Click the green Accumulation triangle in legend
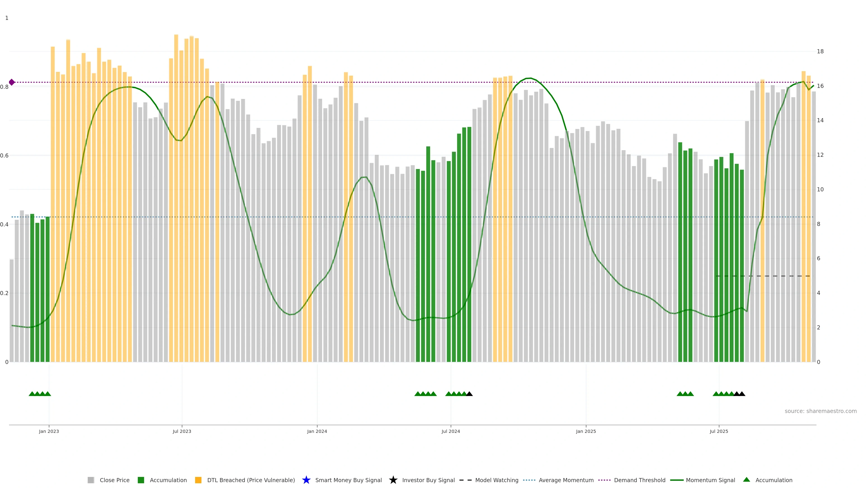The width and height of the screenshot is (868, 488). click(746, 480)
